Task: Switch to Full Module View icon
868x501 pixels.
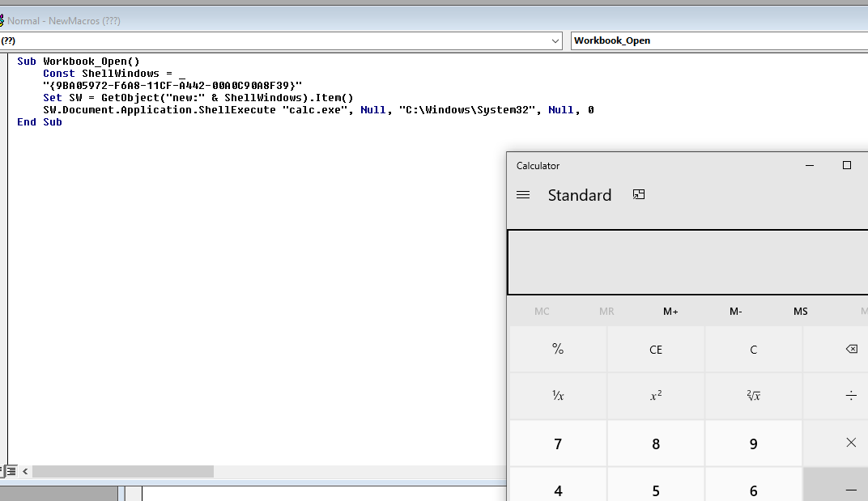Action: [x=11, y=471]
